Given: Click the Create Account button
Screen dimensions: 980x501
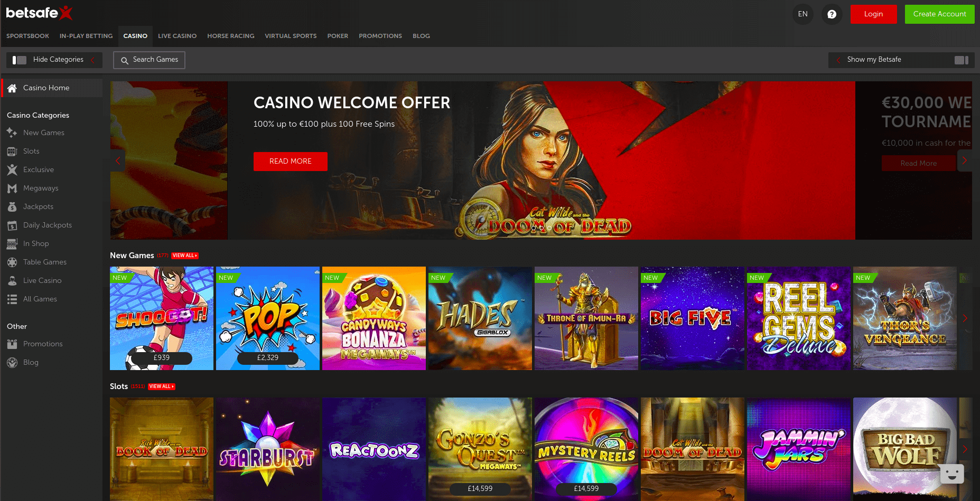Looking at the screenshot, I should [939, 14].
